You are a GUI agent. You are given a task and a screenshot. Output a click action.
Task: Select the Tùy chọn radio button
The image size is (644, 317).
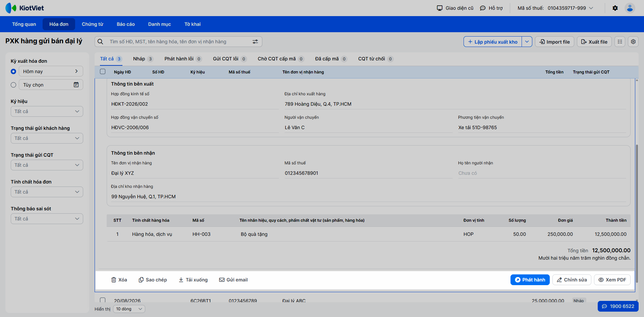point(13,85)
